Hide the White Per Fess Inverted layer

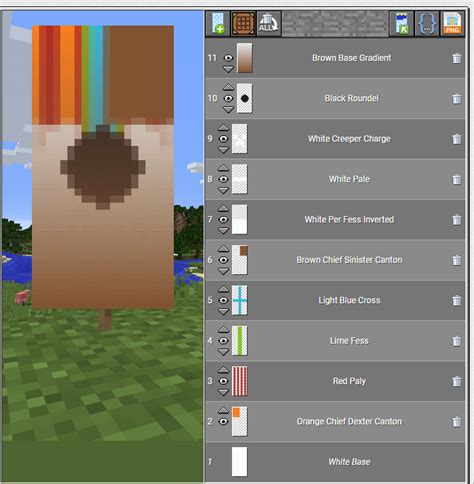click(223, 219)
